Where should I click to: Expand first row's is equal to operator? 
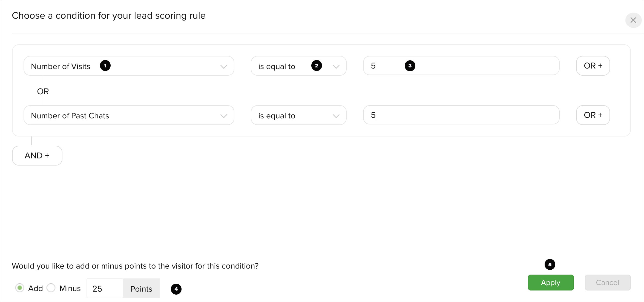[299, 66]
